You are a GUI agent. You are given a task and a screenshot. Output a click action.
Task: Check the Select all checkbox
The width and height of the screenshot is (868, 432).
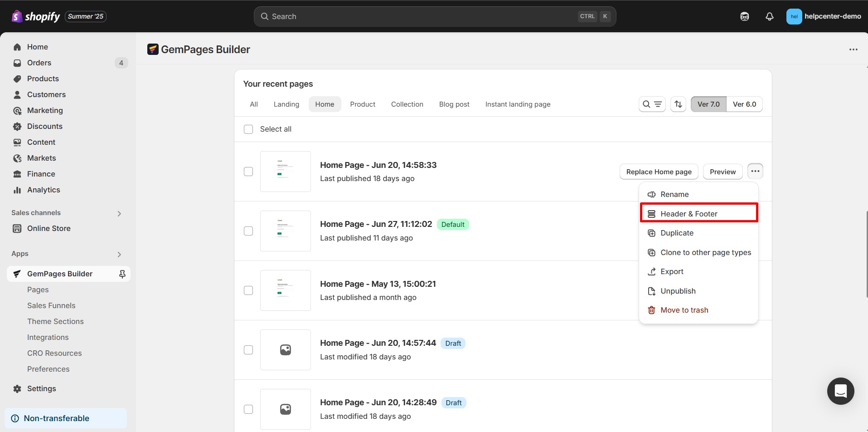click(248, 129)
